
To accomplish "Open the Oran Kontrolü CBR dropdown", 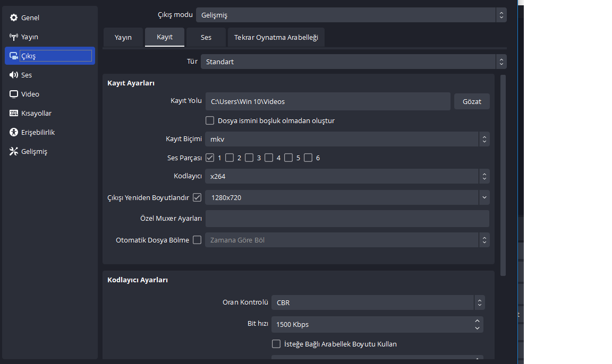I will pyautogui.click(x=378, y=302).
